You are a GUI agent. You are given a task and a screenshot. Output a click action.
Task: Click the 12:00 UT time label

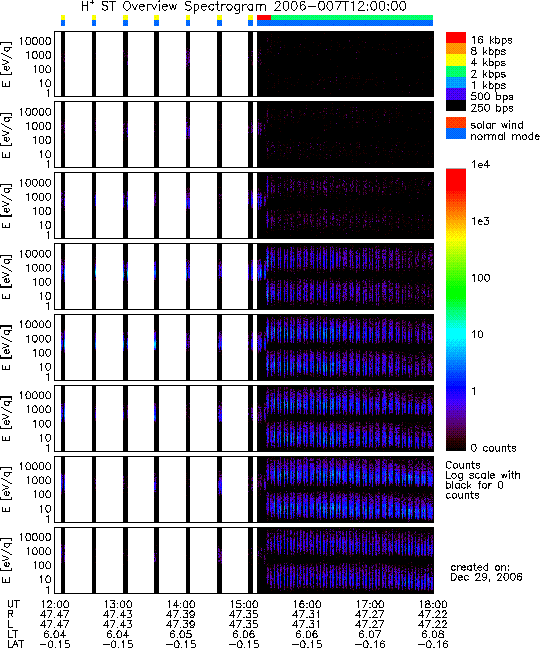tap(55, 605)
